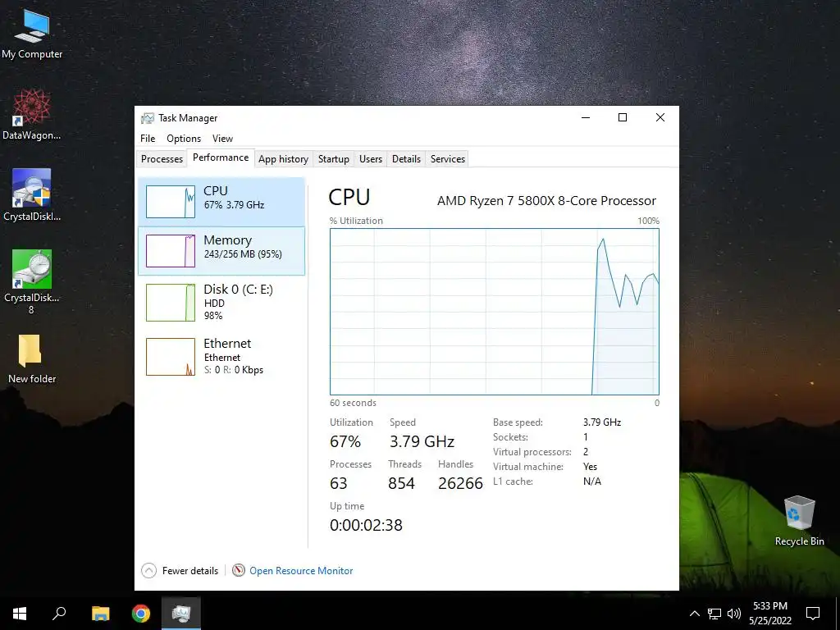
Task: Switch to the App history tab
Action: (283, 158)
